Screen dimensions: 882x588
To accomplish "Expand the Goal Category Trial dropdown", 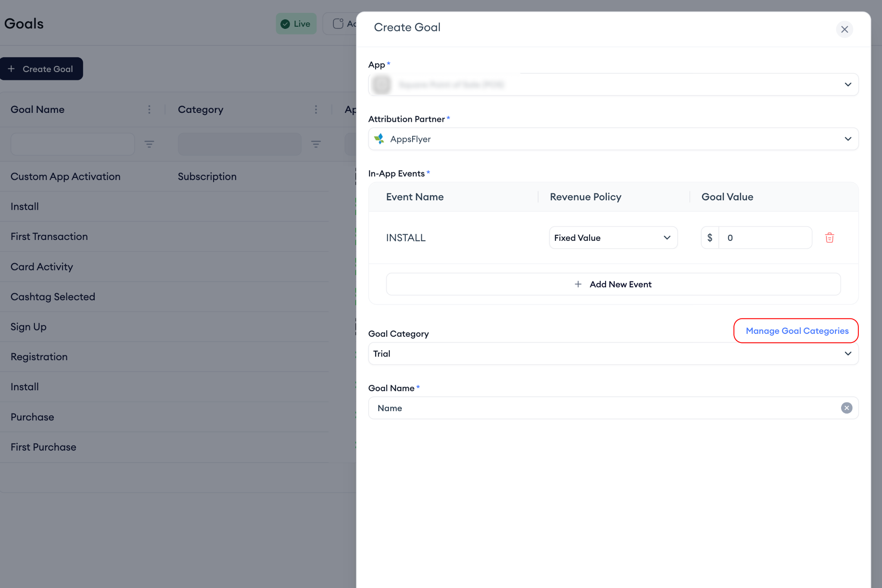I will coord(848,354).
